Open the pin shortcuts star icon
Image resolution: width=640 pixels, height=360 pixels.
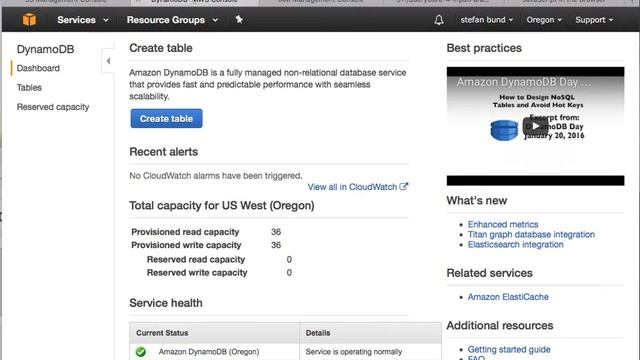pos(239,19)
